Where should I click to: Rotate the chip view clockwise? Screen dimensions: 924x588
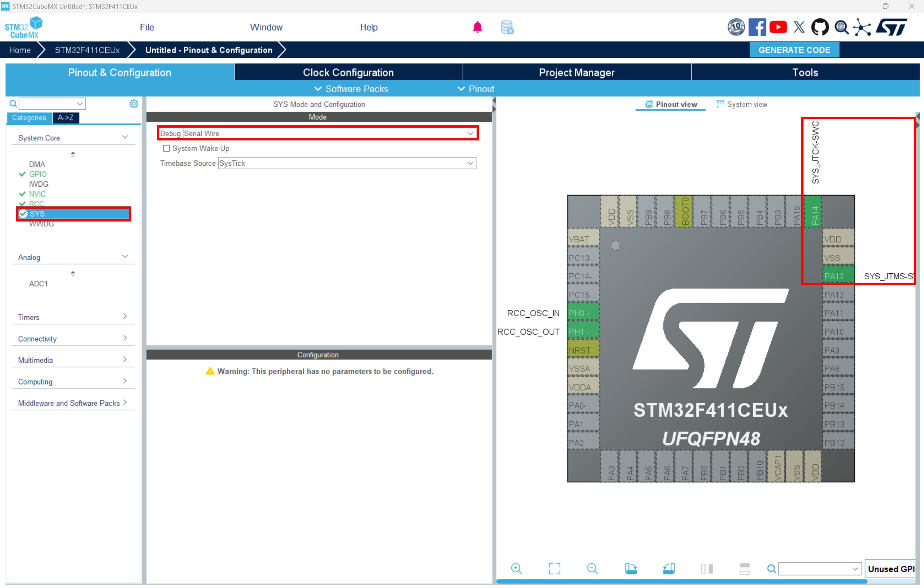(630, 568)
